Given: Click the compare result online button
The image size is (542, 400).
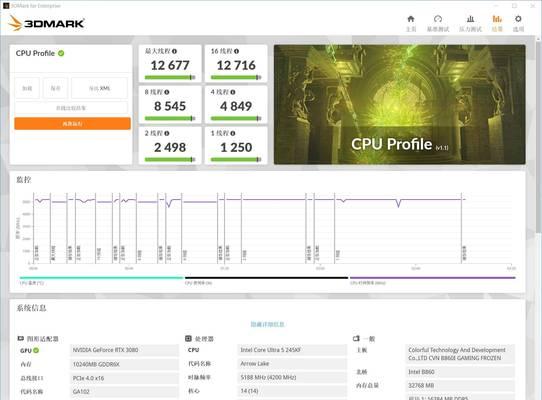Looking at the screenshot, I should click(71, 108).
